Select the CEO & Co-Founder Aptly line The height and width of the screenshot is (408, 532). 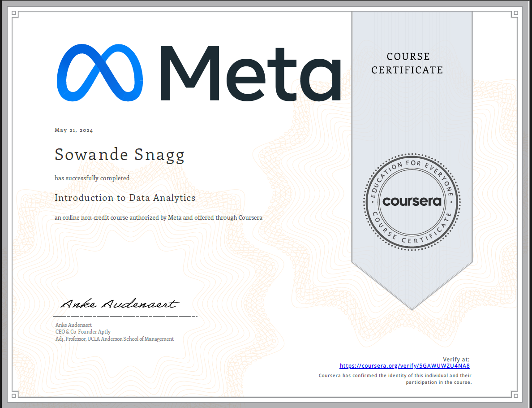(x=83, y=332)
